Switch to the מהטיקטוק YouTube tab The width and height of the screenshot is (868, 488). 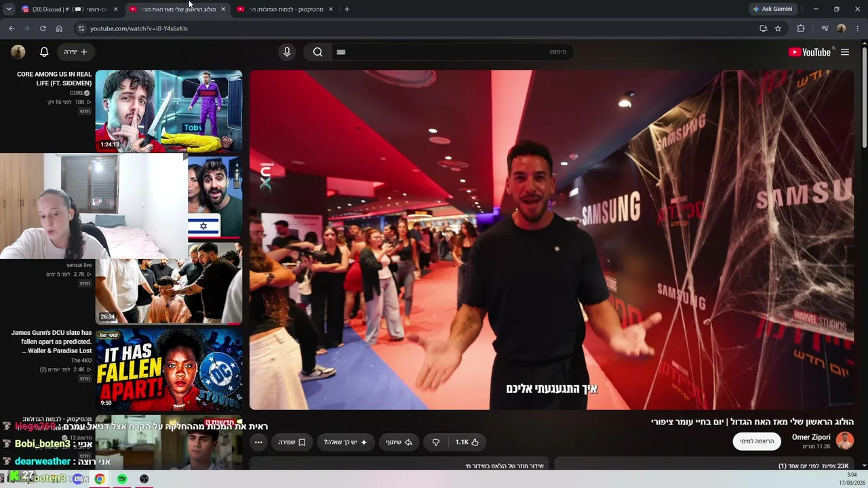point(285,9)
